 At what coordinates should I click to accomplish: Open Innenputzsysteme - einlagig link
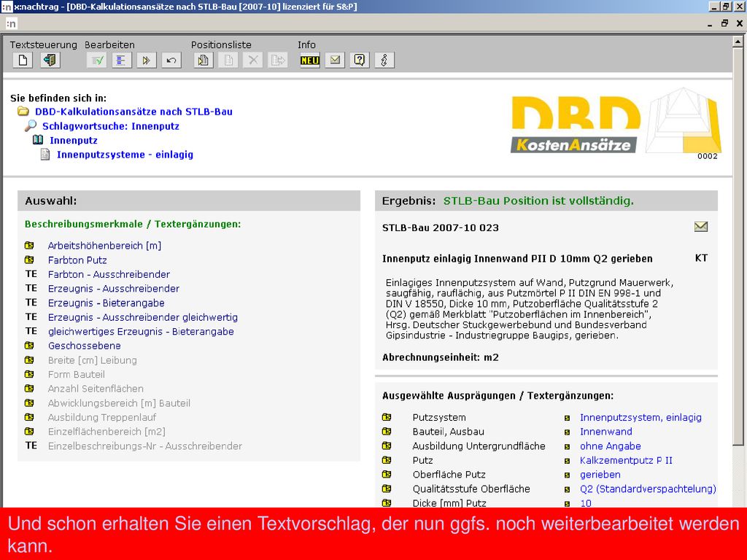[125, 155]
